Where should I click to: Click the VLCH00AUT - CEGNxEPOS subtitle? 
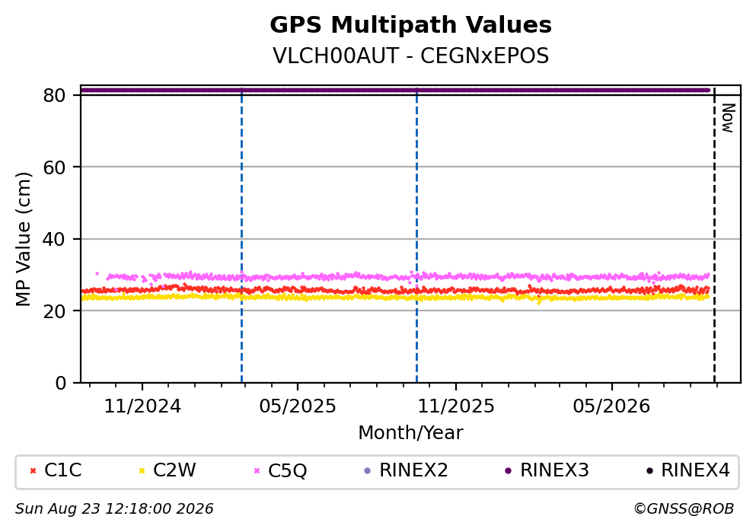point(411,56)
